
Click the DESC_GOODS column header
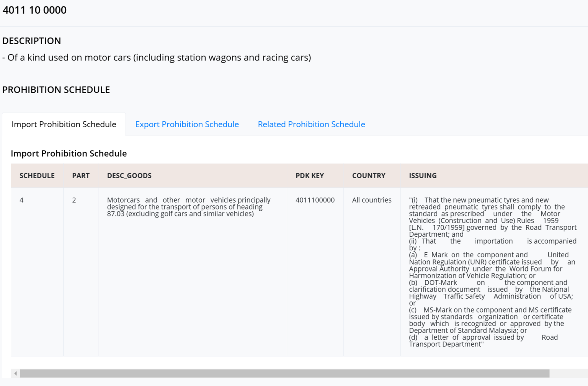(x=129, y=176)
